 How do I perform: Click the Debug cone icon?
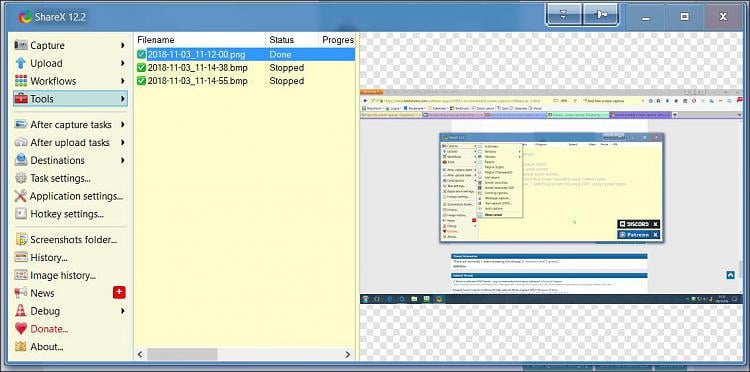tap(21, 311)
